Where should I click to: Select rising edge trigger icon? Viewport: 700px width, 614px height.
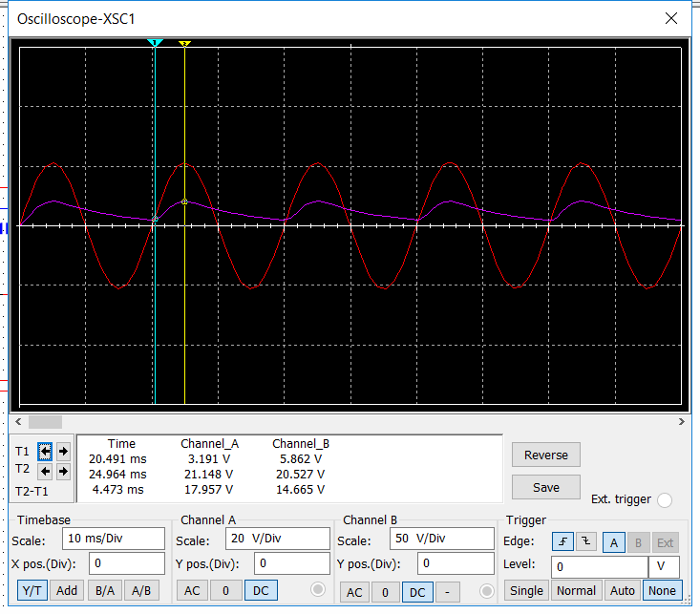565,542
